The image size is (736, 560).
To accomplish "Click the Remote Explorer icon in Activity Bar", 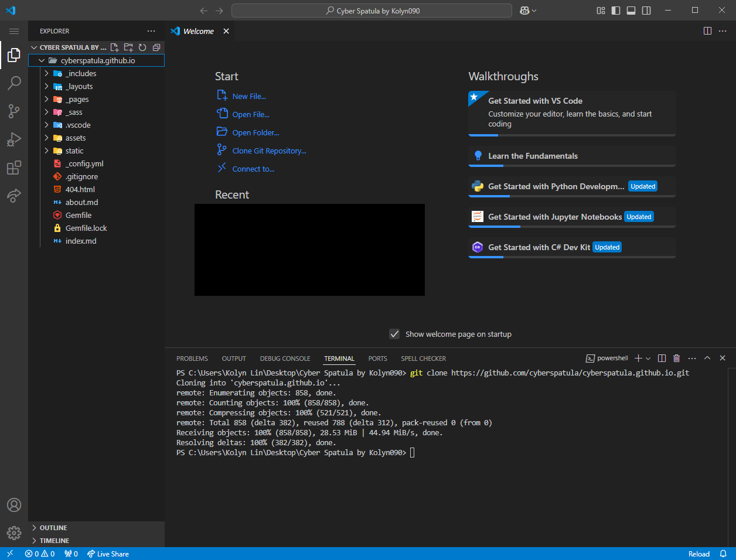I will pos(13,196).
